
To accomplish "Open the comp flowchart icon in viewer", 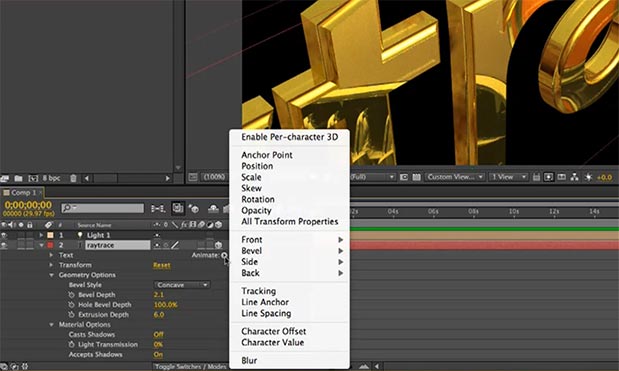I will [575, 177].
